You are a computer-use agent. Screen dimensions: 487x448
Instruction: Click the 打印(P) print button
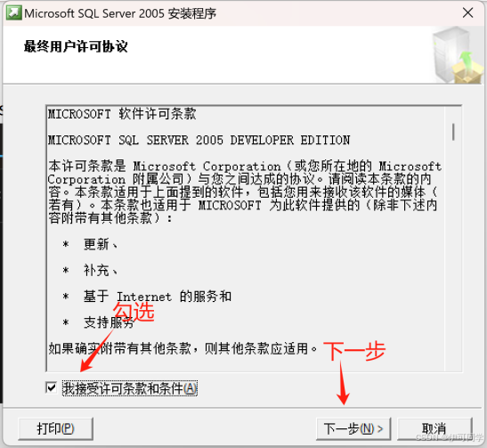(55, 428)
